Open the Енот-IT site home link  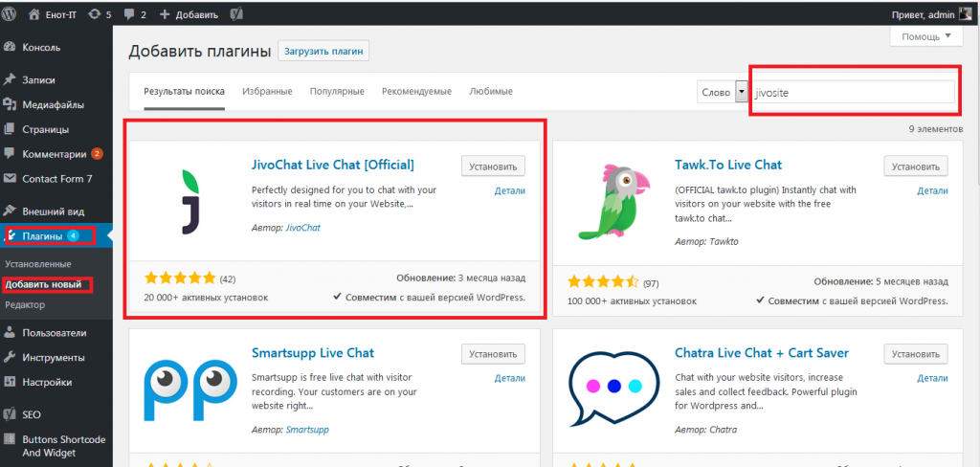[54, 13]
